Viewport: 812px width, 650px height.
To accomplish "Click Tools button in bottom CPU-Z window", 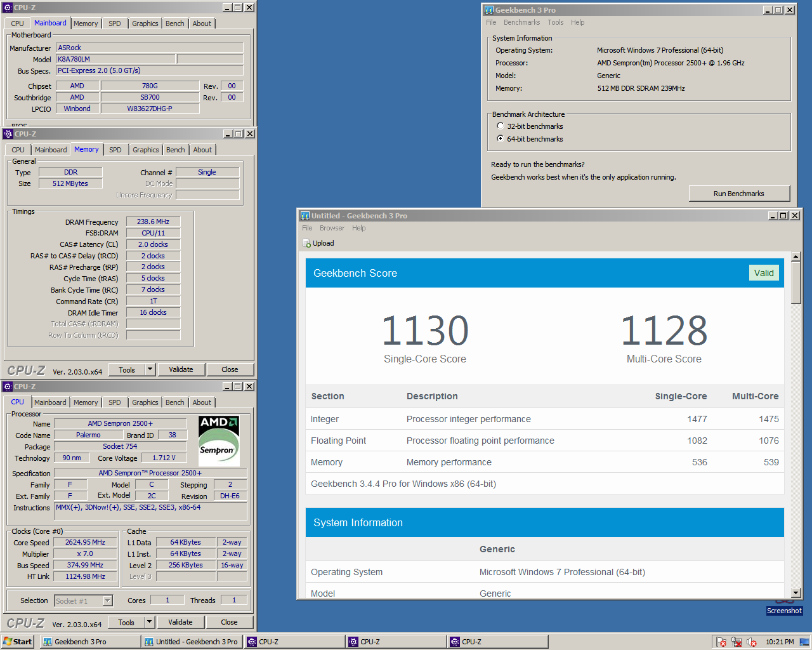I will [x=126, y=622].
